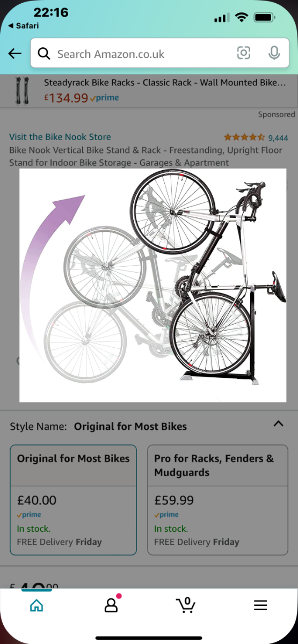Viewport: 298px width, 644px height.
Task: Visit the Bike Nook Store link
Action: pos(60,137)
